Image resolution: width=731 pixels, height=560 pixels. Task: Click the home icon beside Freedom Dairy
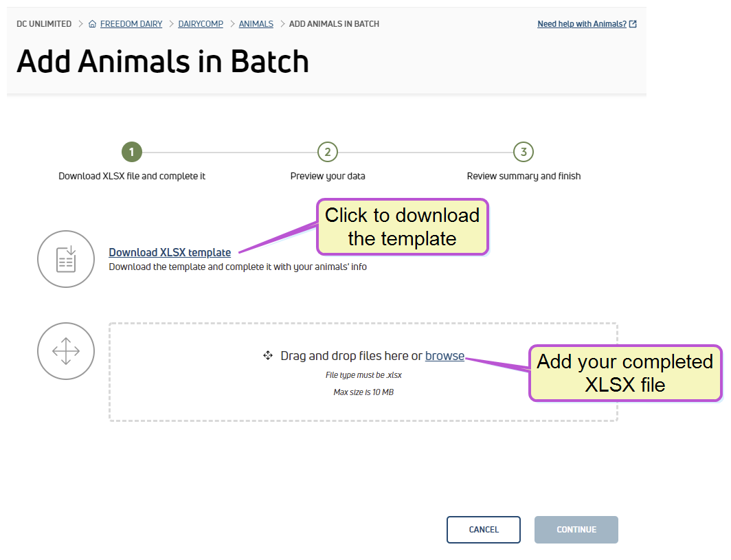pos(92,24)
